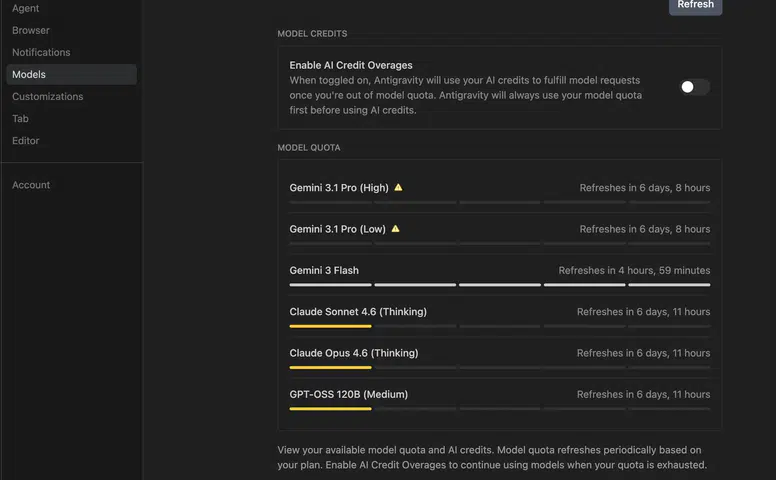Open the Agent settings section

point(26,8)
